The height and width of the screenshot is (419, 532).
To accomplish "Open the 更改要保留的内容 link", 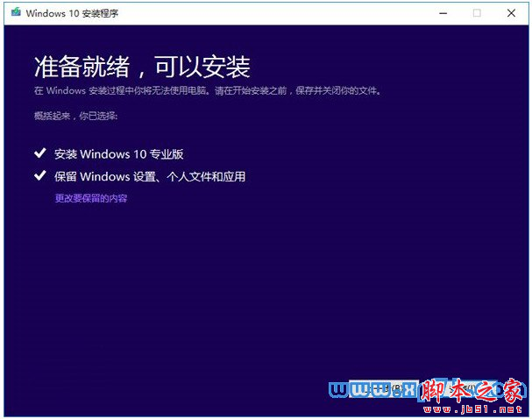I will pyautogui.click(x=91, y=199).
